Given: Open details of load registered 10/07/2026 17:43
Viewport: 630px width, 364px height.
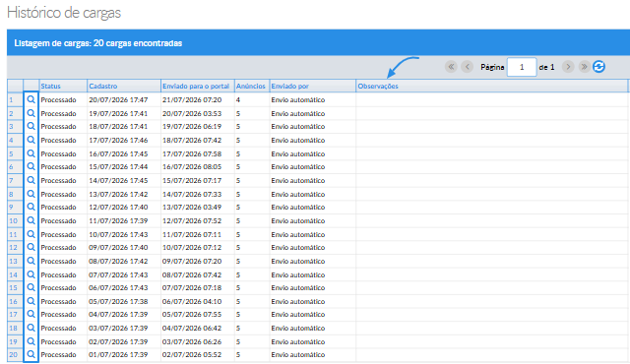Looking at the screenshot, I should (x=31, y=234).
